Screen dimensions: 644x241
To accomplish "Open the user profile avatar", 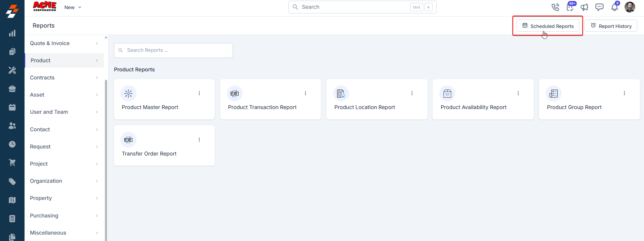I will click(630, 7).
